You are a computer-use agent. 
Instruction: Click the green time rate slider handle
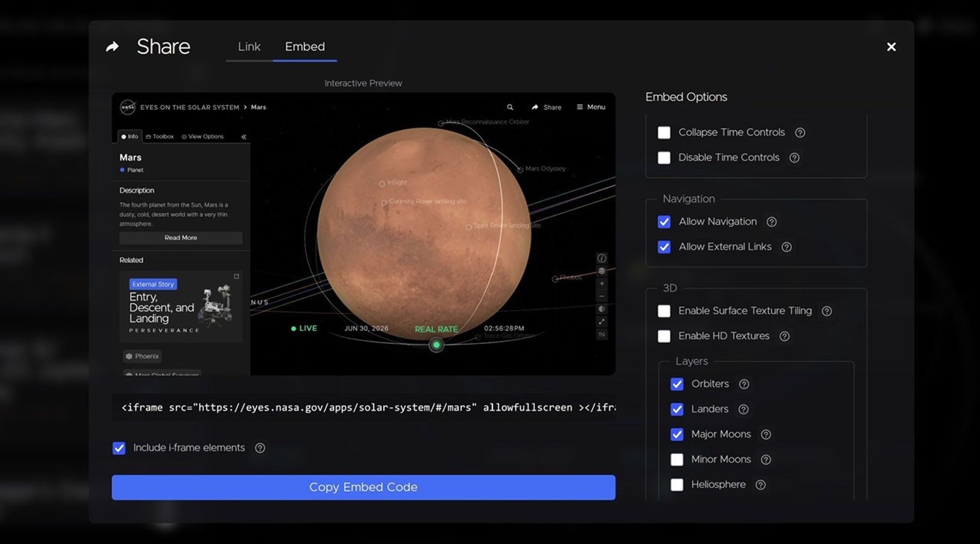[436, 345]
